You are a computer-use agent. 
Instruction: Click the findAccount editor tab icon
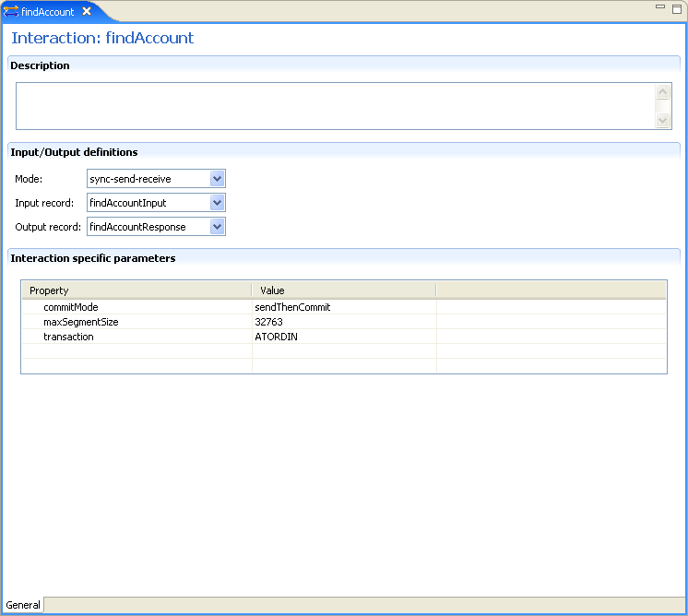(x=10, y=11)
